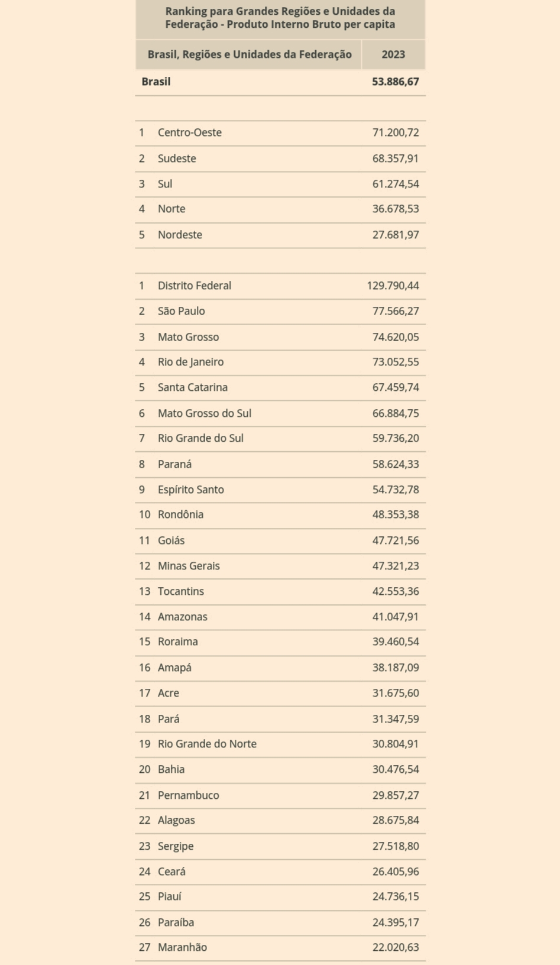Click the Brasil value 53.886,67
The image size is (560, 965).
[395, 82]
